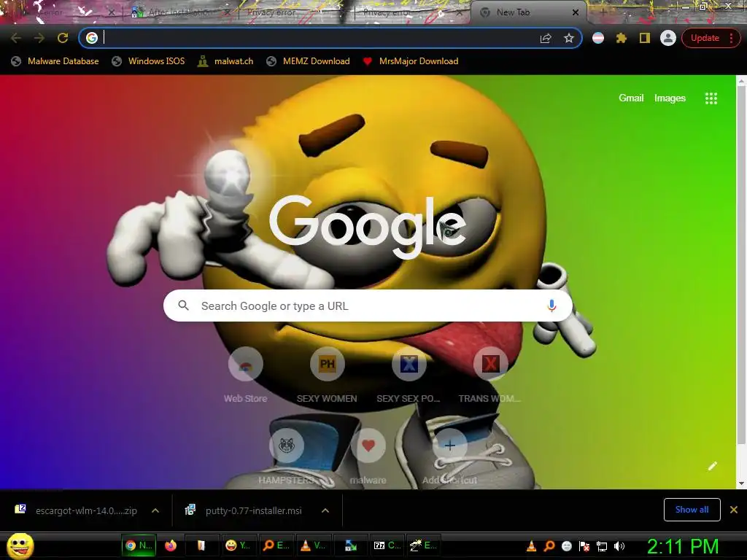
Task: Click the network tray icon
Action: tap(602, 546)
